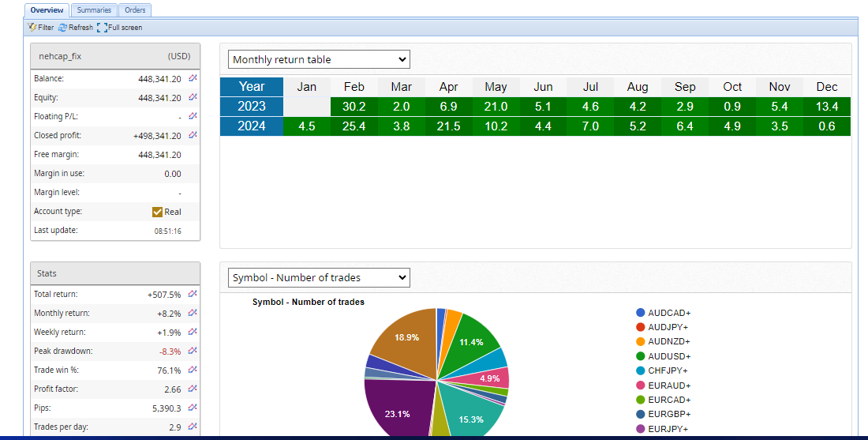Viewport: 868px width, 440px height.
Task: Open the Monthly return table dropdown
Action: tap(319, 59)
